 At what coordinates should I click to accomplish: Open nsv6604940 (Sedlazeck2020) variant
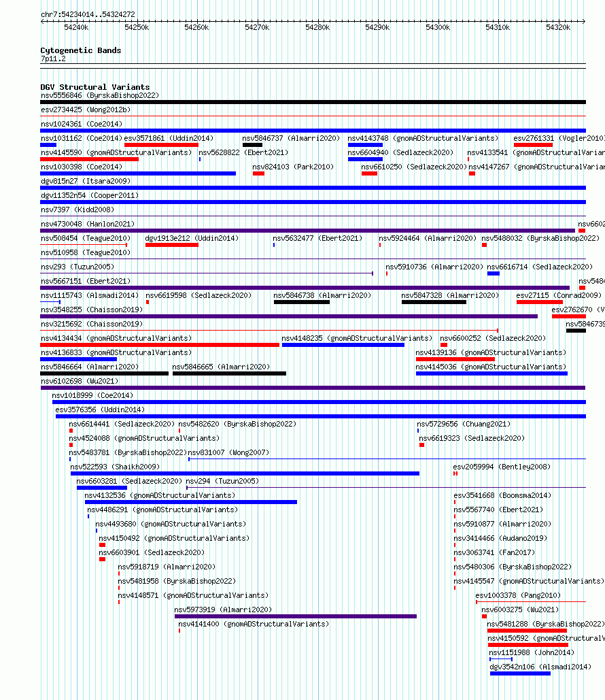[x=400, y=152]
